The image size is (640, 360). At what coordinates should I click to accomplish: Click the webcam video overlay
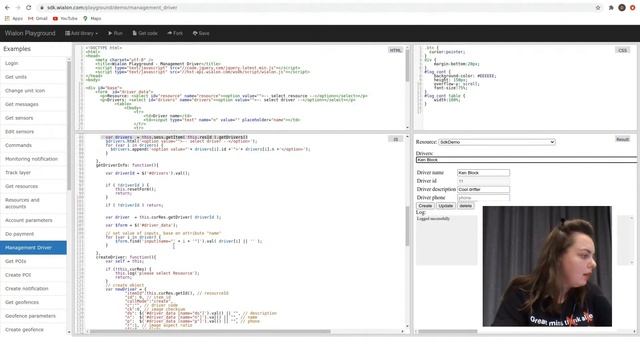coord(547,266)
